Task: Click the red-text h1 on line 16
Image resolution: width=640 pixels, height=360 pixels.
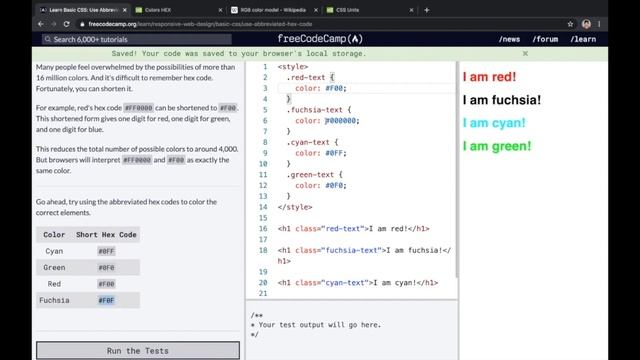Action: click(353, 229)
